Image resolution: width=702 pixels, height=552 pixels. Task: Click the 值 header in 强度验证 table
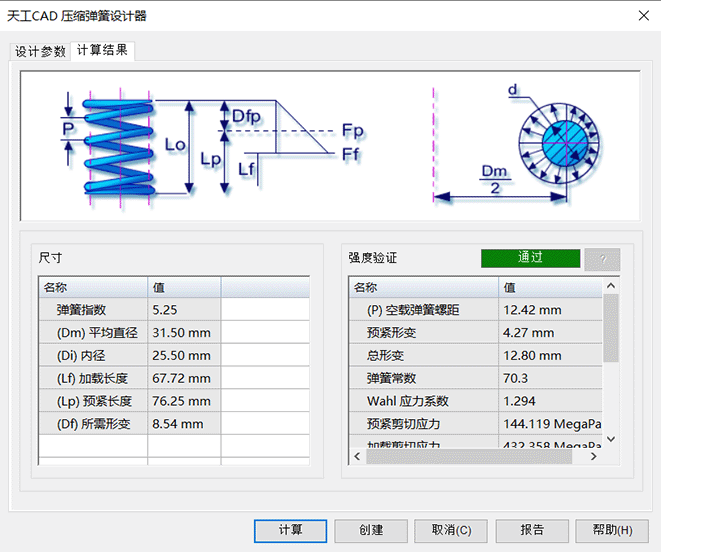click(550, 287)
